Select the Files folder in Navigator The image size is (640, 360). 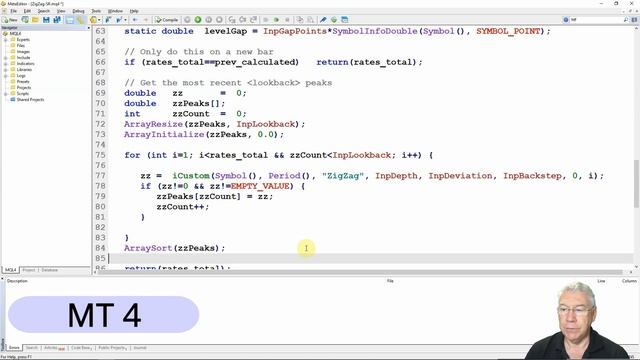point(21,46)
